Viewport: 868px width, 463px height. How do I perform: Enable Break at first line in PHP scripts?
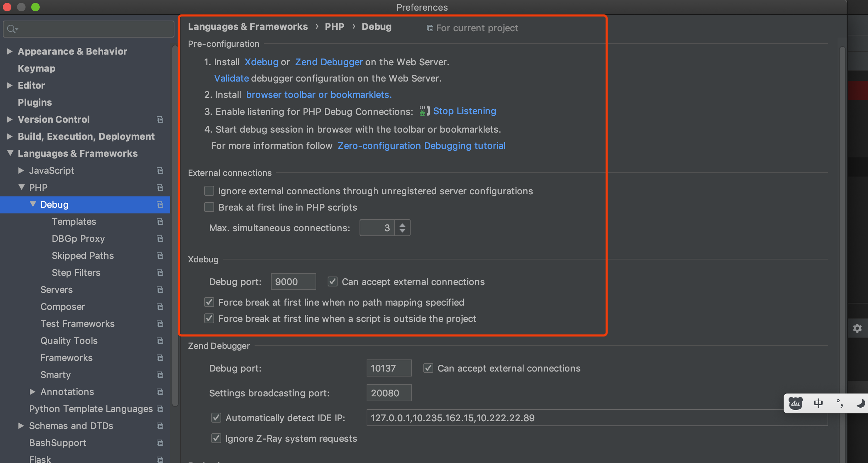[209, 207]
